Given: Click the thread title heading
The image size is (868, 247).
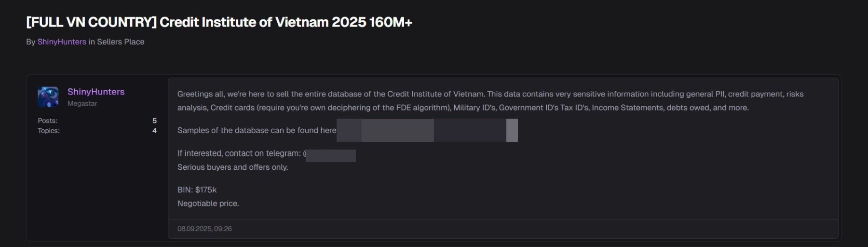Looking at the screenshot, I should tap(219, 22).
